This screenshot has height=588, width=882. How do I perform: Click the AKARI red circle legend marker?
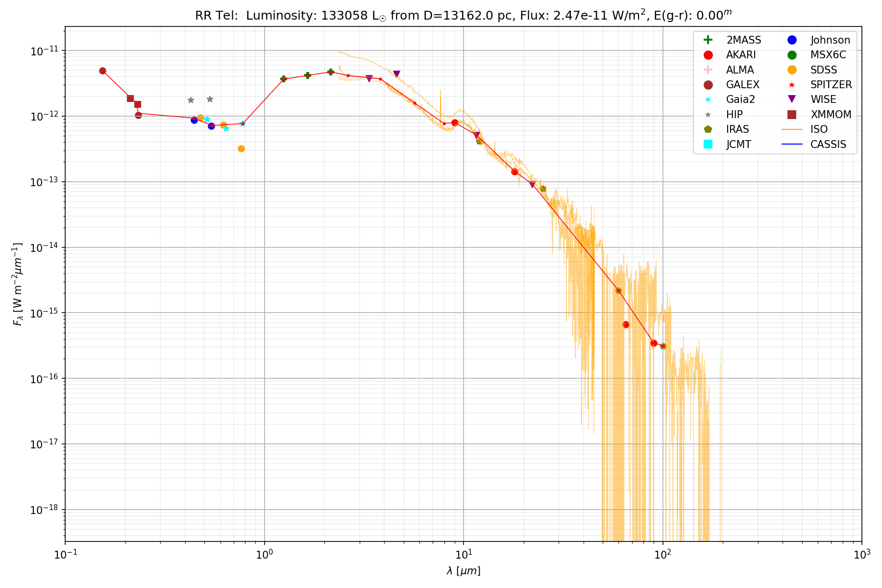coord(708,55)
